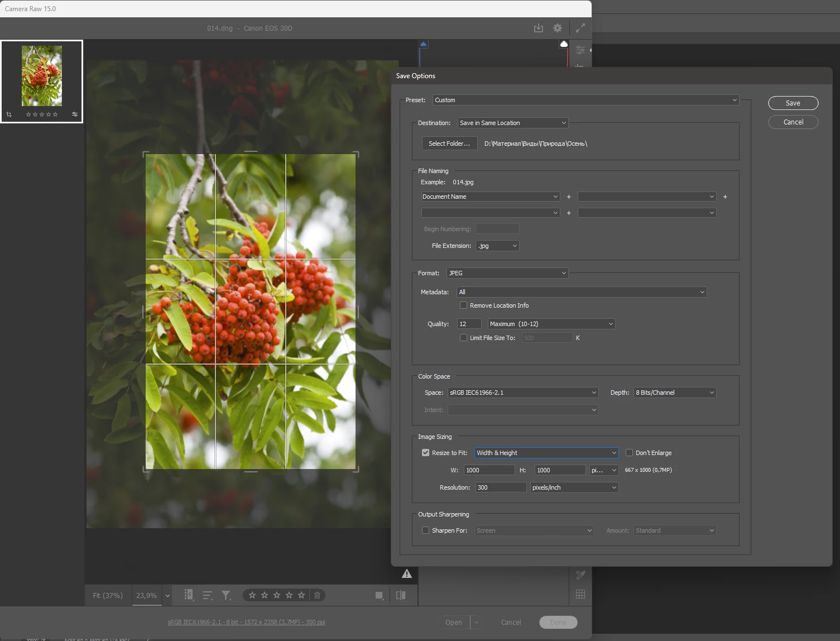Image resolution: width=840 pixels, height=641 pixels.
Task: Open Depth 8 Bits/Channel dropdown
Action: (x=675, y=393)
